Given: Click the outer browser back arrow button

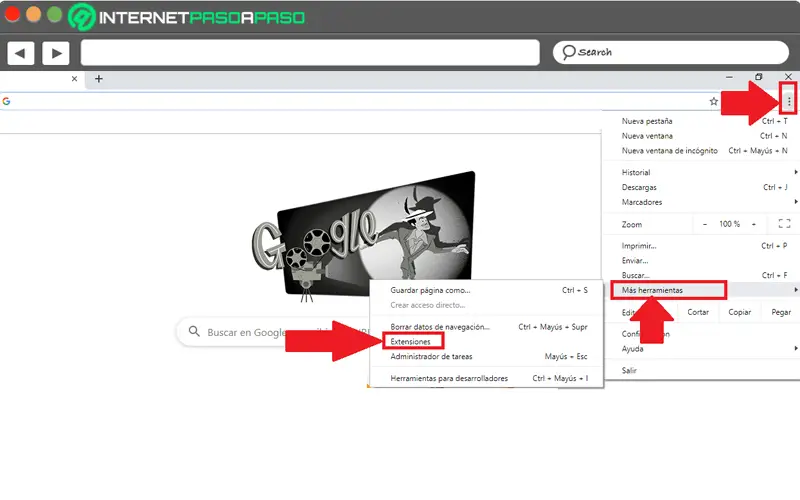Looking at the screenshot, I should point(20,53).
